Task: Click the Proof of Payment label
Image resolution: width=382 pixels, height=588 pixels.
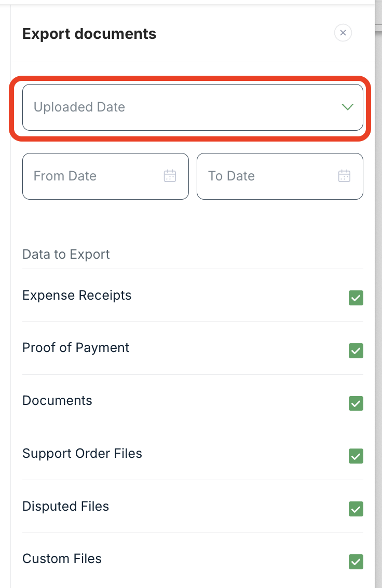Action: 76,348
